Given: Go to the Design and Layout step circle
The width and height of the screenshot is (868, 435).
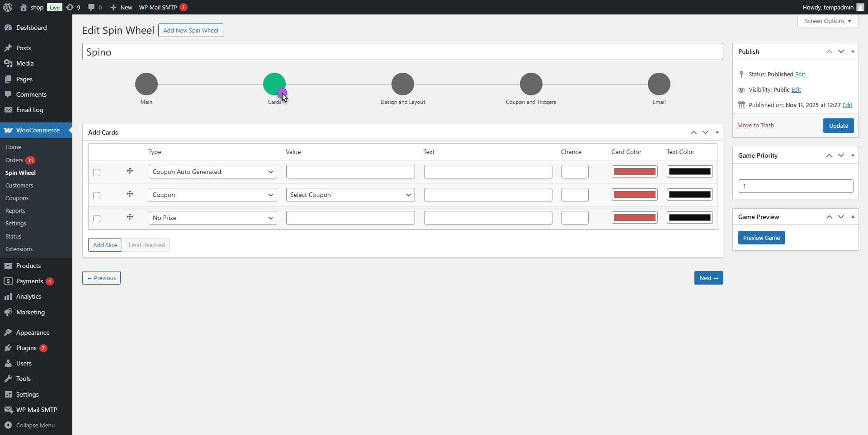Looking at the screenshot, I should [402, 84].
